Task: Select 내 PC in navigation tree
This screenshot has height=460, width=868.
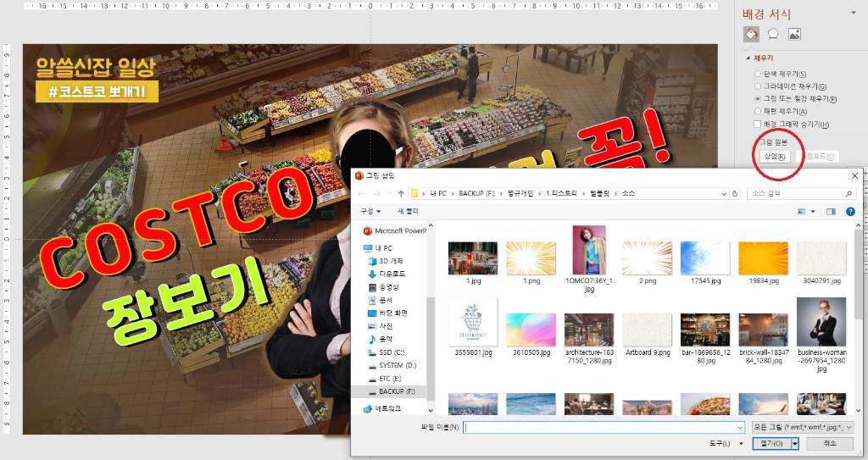Action: coord(378,248)
